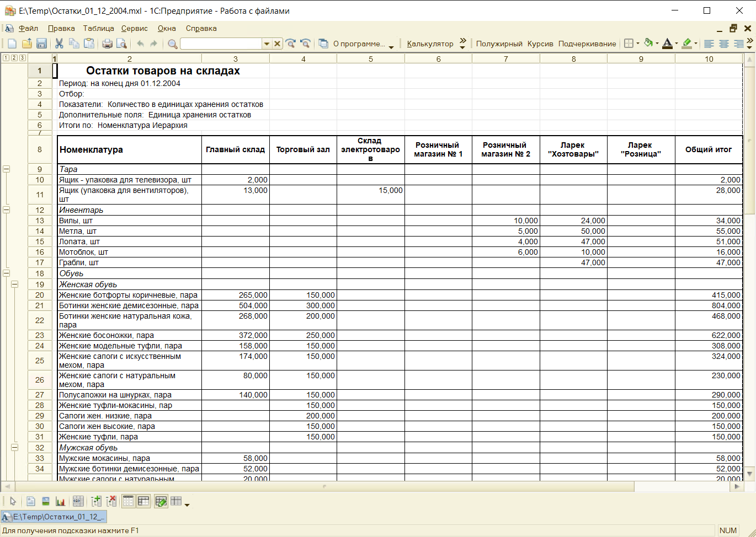The height and width of the screenshot is (537, 756).
Task: Click the Save diskette icon
Action: [x=41, y=44]
